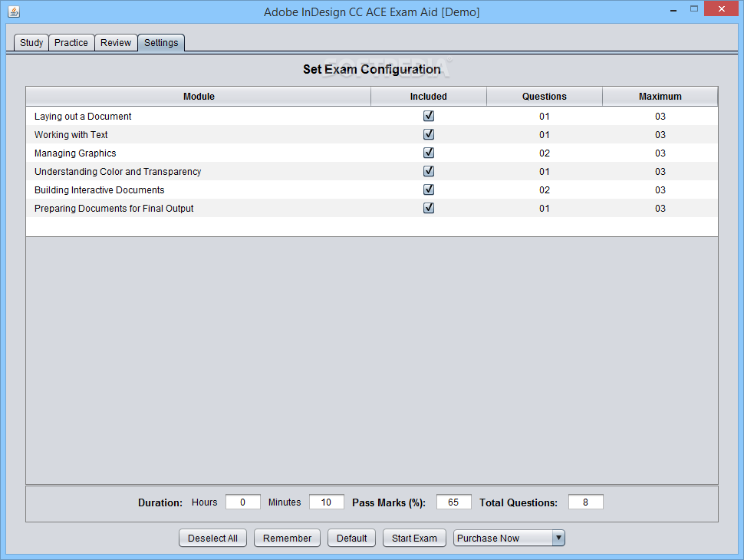Click Maximum value for Building Interactive Documents
The image size is (744, 560).
click(x=660, y=189)
